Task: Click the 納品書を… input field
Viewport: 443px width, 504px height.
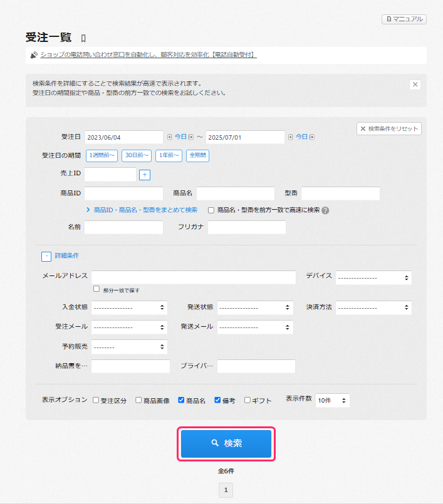Action: point(130,366)
